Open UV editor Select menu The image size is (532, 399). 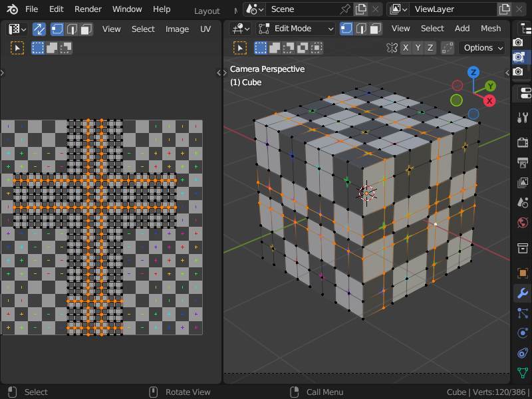point(143,29)
